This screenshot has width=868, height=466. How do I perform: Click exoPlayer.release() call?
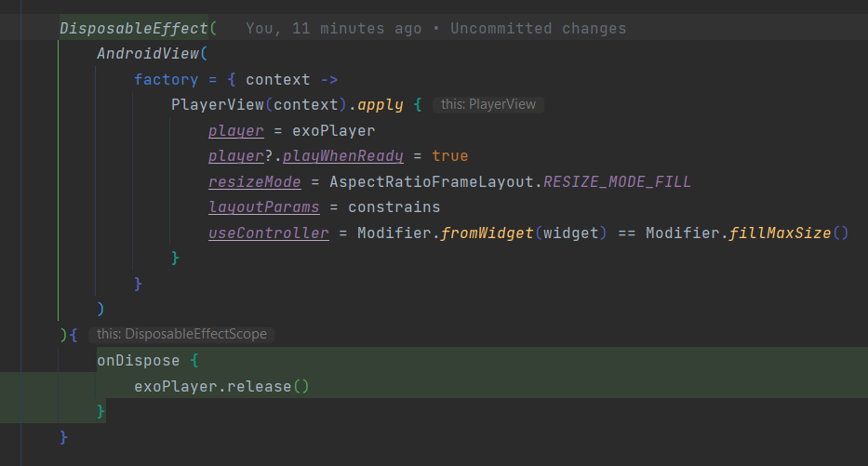(221, 386)
